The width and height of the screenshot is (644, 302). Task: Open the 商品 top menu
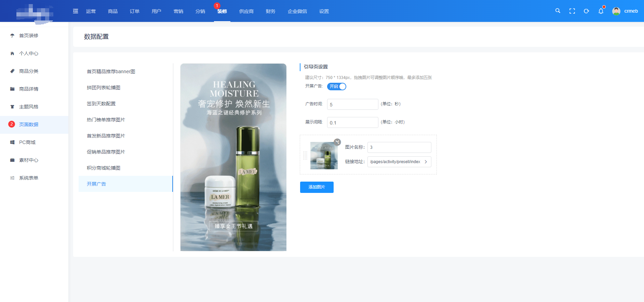(x=113, y=11)
